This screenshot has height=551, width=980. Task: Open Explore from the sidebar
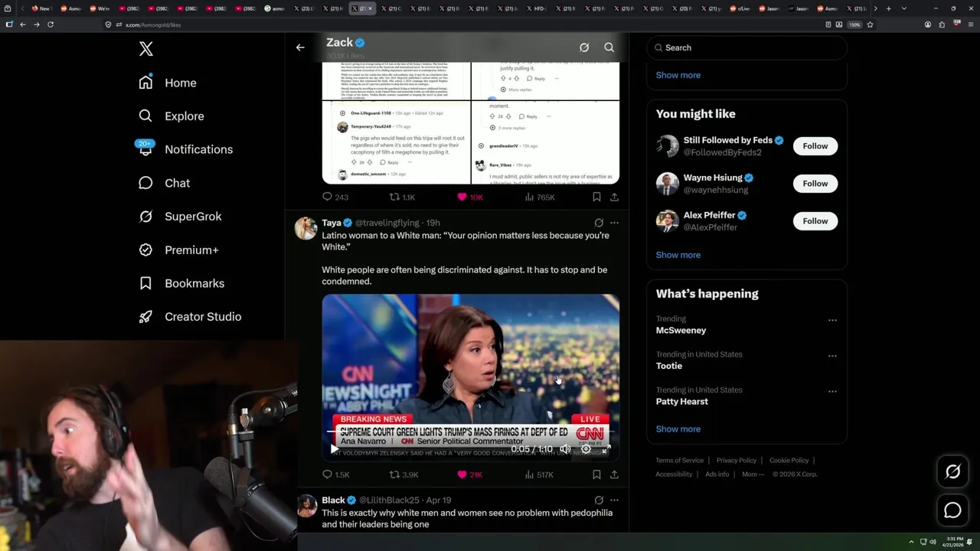(171, 116)
